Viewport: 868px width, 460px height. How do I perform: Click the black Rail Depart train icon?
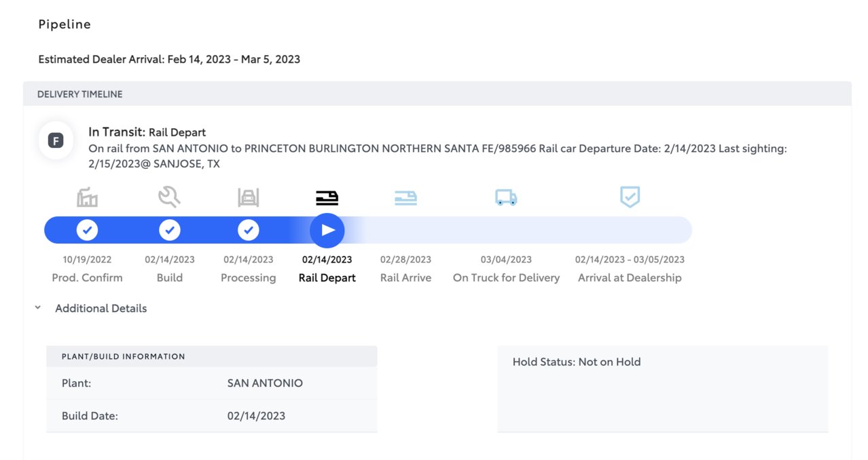327,198
